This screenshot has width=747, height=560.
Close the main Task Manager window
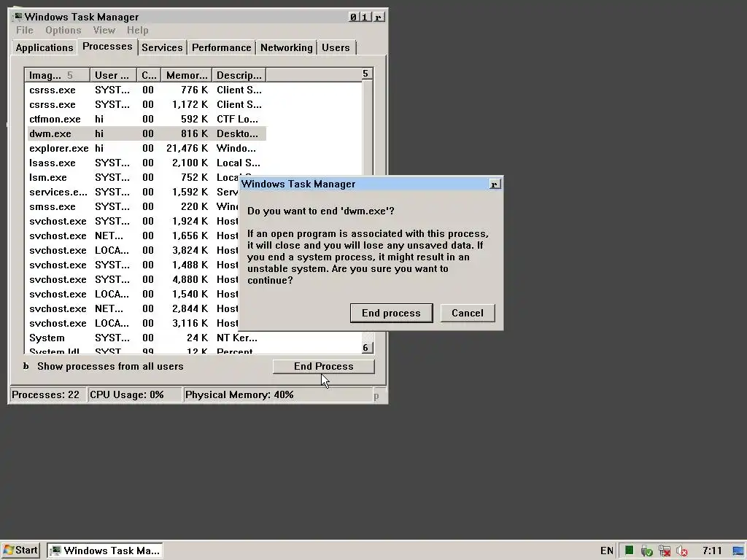379,17
